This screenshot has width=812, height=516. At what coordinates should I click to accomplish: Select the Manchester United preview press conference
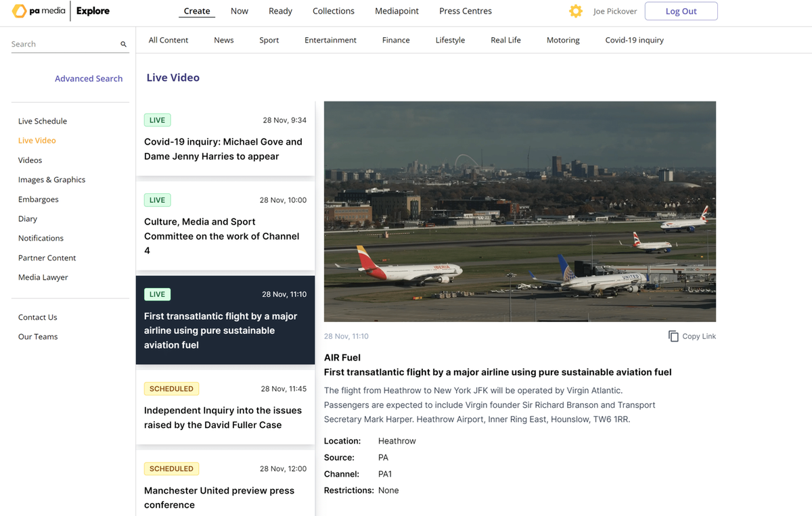225,483
